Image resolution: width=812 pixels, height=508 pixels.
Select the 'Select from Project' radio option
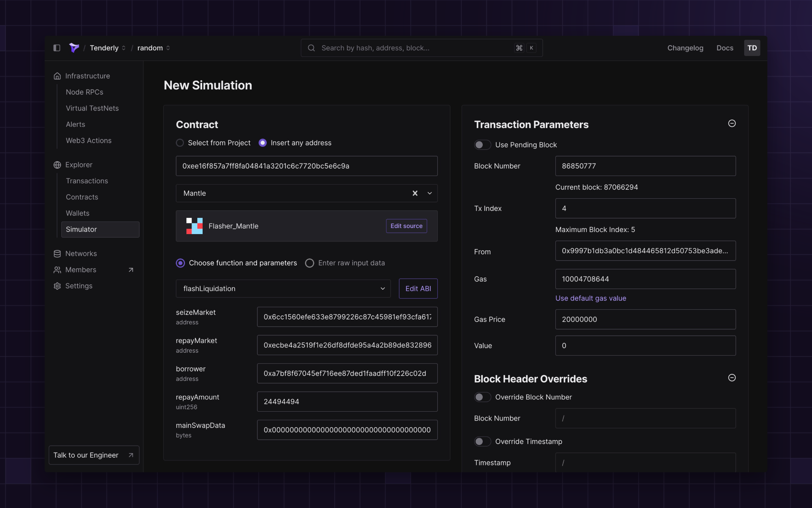180,143
